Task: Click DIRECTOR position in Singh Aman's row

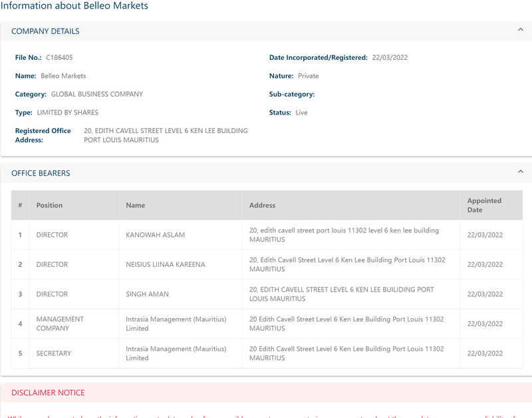Action: pyautogui.click(x=53, y=294)
